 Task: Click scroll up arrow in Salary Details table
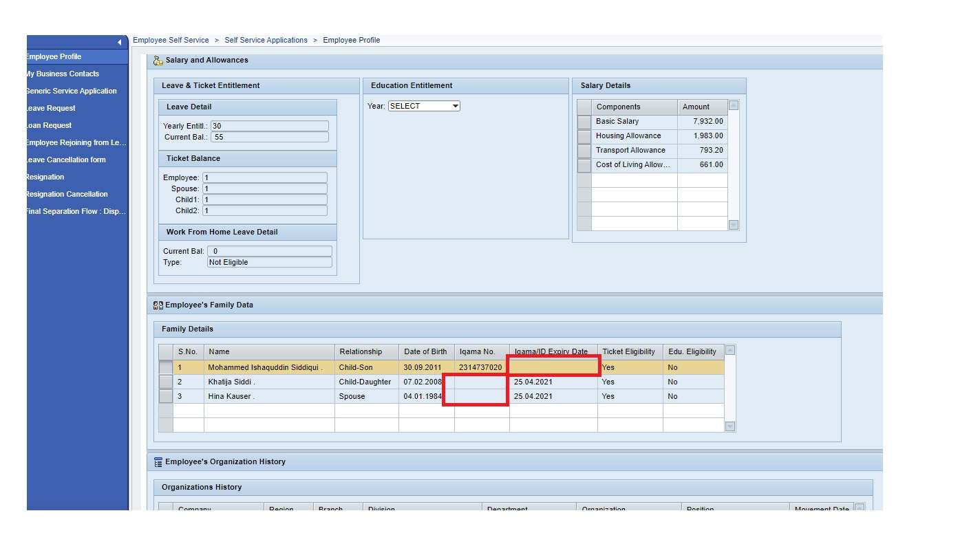pyautogui.click(x=734, y=105)
